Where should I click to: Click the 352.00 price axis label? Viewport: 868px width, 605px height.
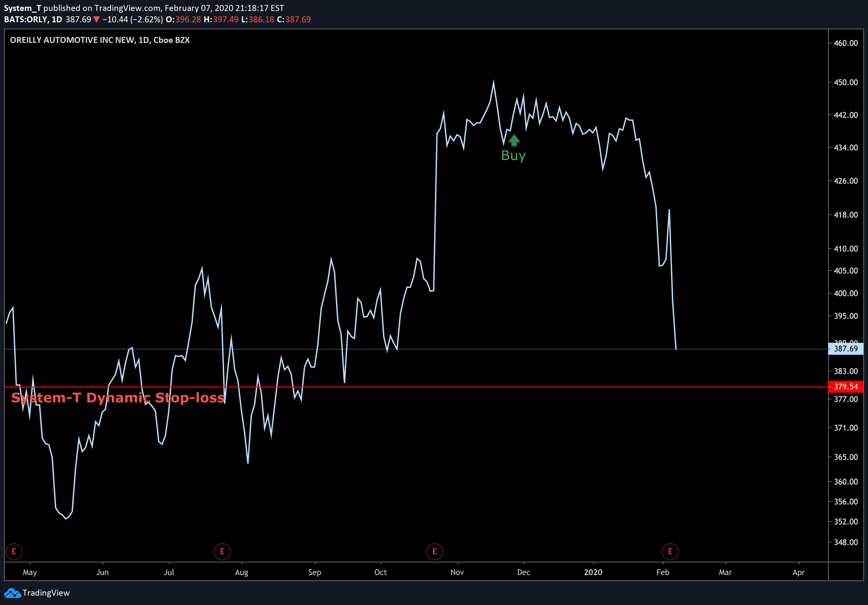point(846,522)
